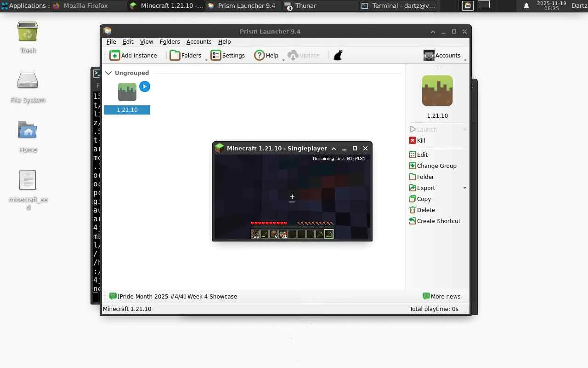Switch to Thunar in the taskbar
This screenshot has height=368, width=588.
coord(320,6)
